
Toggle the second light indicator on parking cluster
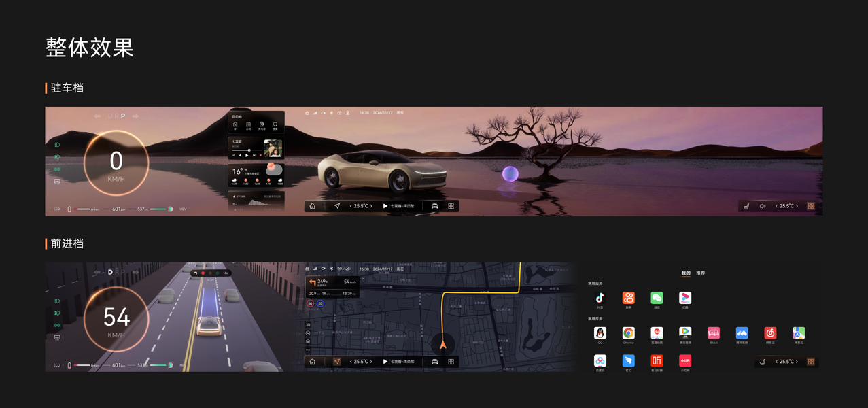pos(57,157)
